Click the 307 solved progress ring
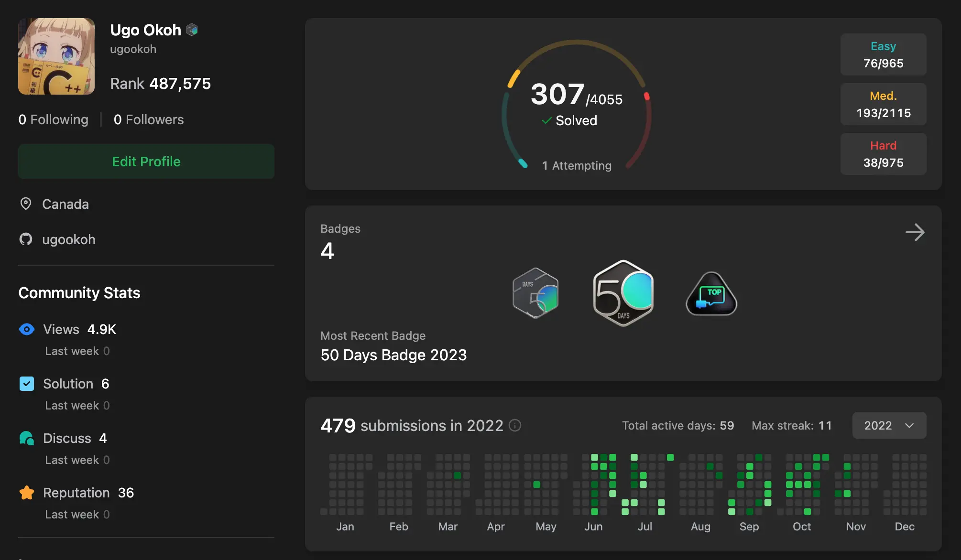This screenshot has width=961, height=560. click(577, 104)
